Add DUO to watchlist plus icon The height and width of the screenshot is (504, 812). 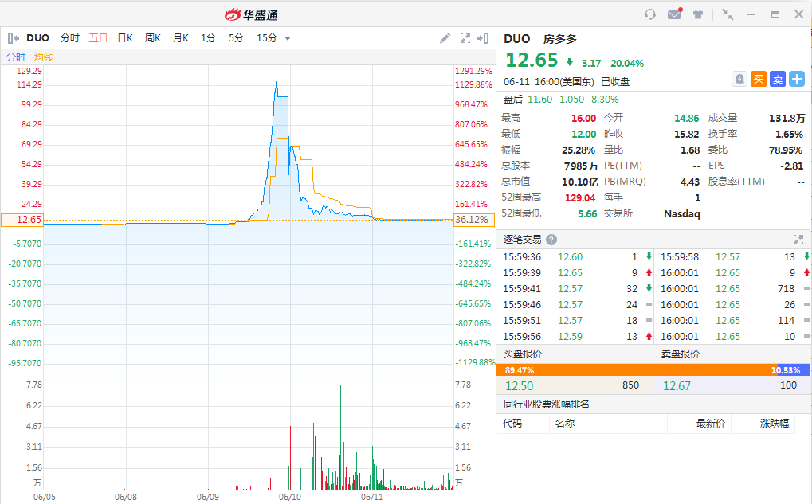[x=797, y=79]
